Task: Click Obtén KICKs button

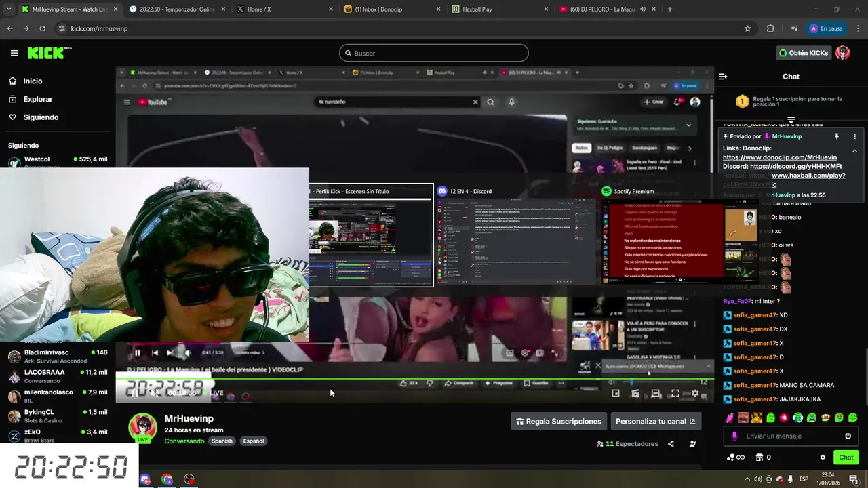Action: click(x=804, y=53)
